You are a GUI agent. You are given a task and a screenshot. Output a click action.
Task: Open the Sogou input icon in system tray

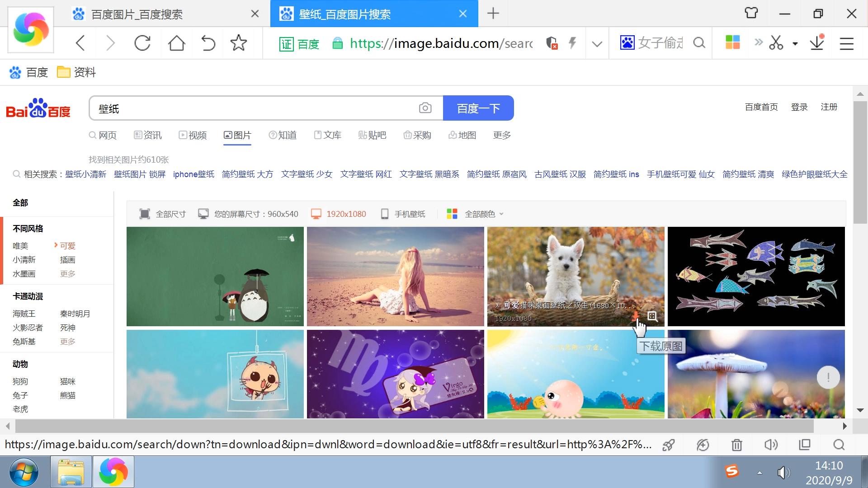(x=732, y=472)
